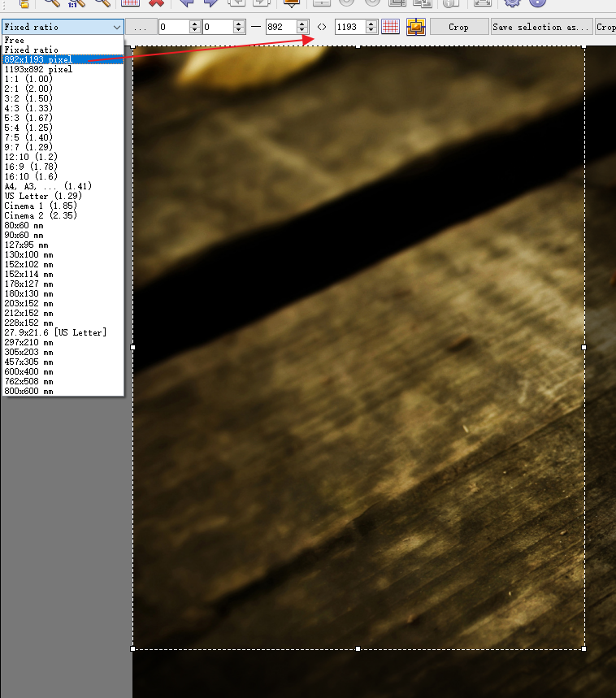Choose the '90x60 mm' size
The height and width of the screenshot is (698, 616).
[63, 236]
